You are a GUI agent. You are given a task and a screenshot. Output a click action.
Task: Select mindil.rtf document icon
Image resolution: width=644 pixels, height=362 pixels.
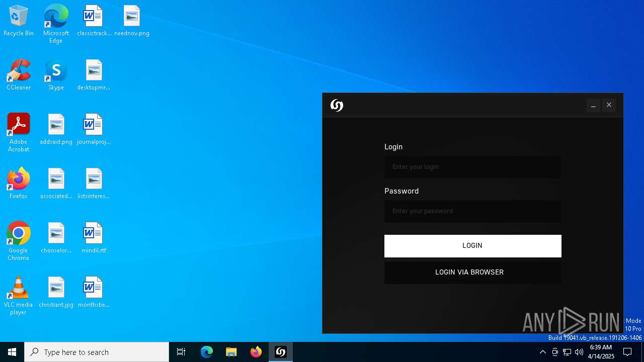click(x=94, y=238)
